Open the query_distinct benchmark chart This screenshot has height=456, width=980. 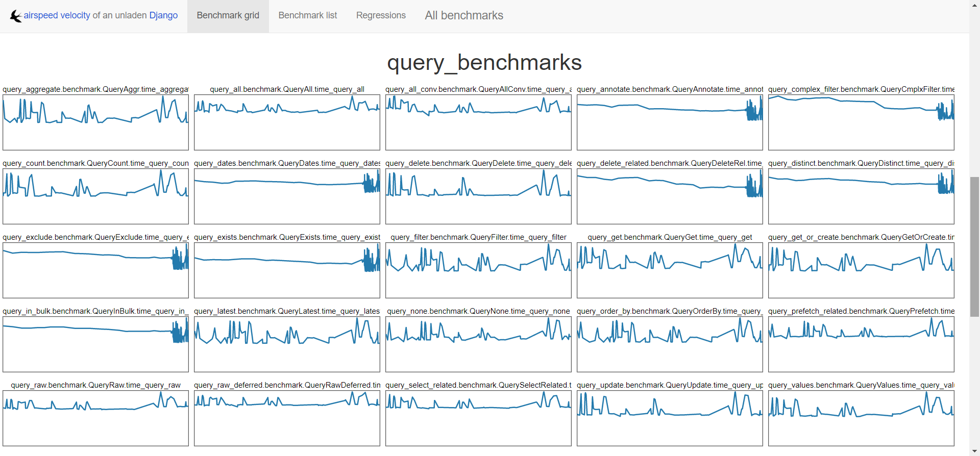(861, 196)
